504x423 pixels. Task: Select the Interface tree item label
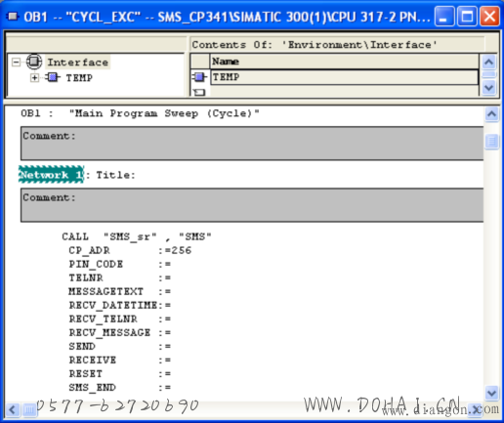coord(77,62)
